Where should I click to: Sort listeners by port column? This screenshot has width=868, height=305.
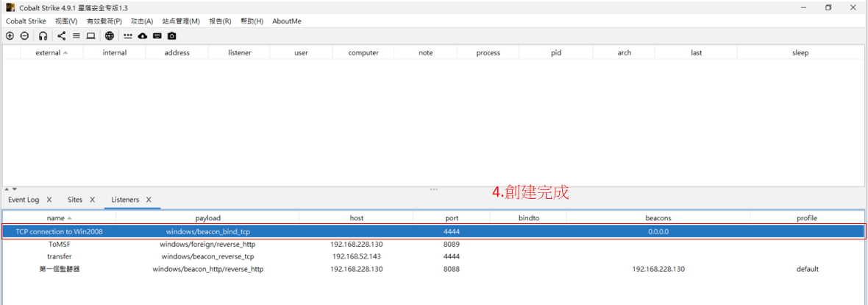pos(452,218)
